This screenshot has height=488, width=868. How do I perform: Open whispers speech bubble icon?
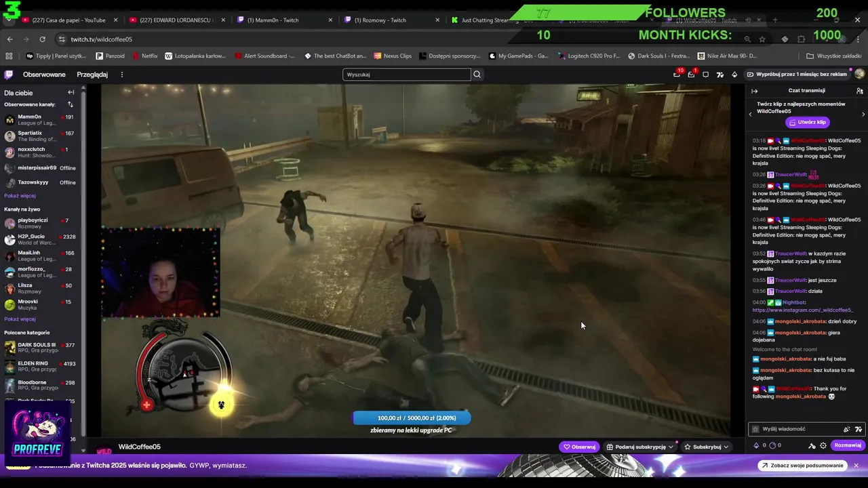pyautogui.click(x=706, y=75)
